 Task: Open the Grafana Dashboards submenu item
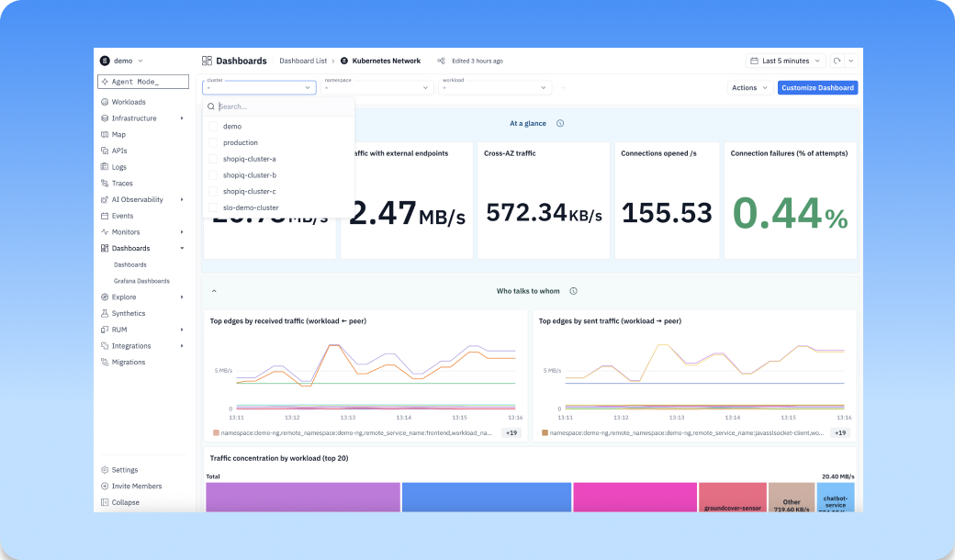pos(141,281)
